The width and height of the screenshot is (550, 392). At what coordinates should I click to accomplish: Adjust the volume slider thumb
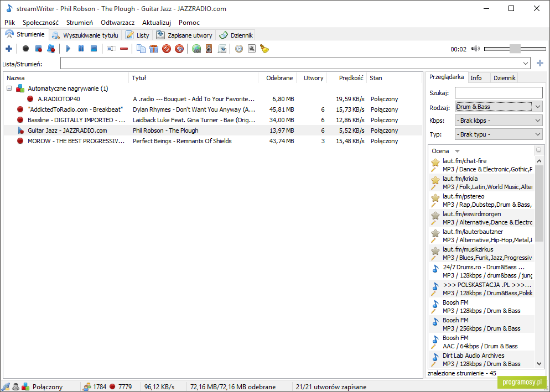pyautogui.click(x=515, y=49)
